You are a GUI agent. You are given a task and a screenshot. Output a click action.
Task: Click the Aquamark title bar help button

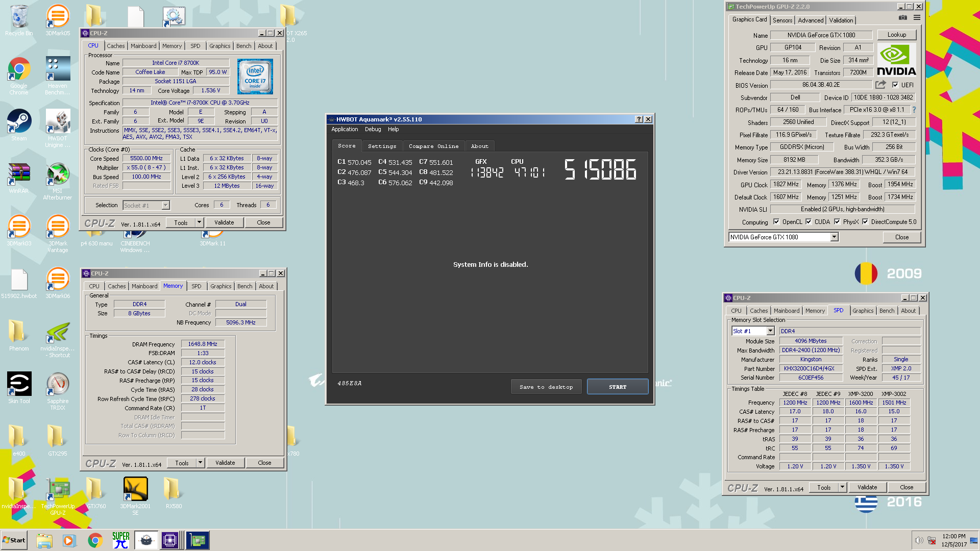coord(639,119)
